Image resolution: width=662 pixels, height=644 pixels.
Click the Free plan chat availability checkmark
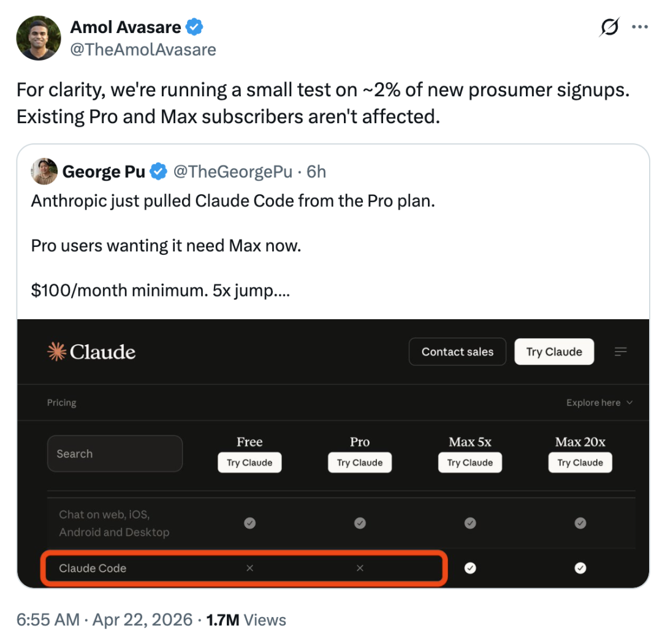point(249,523)
